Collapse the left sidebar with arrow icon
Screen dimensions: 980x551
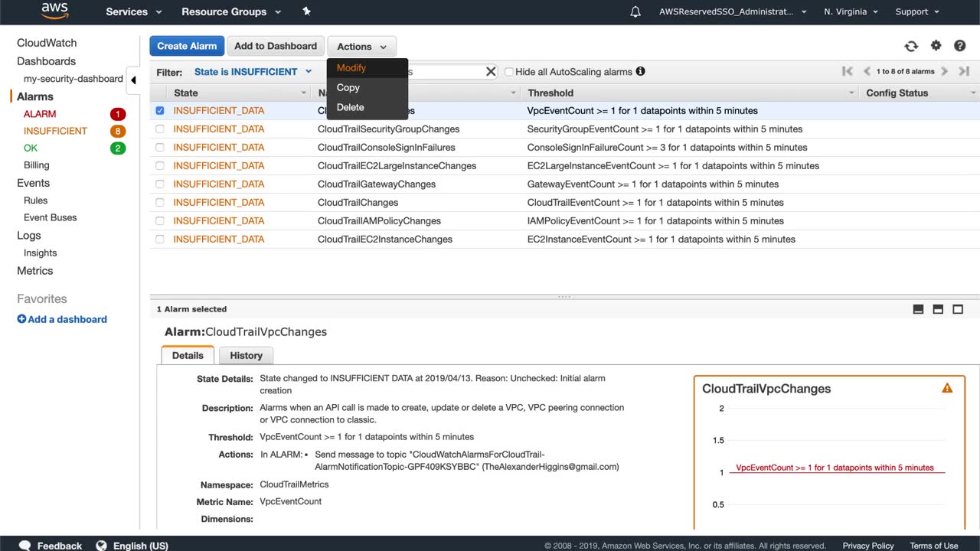tap(133, 80)
